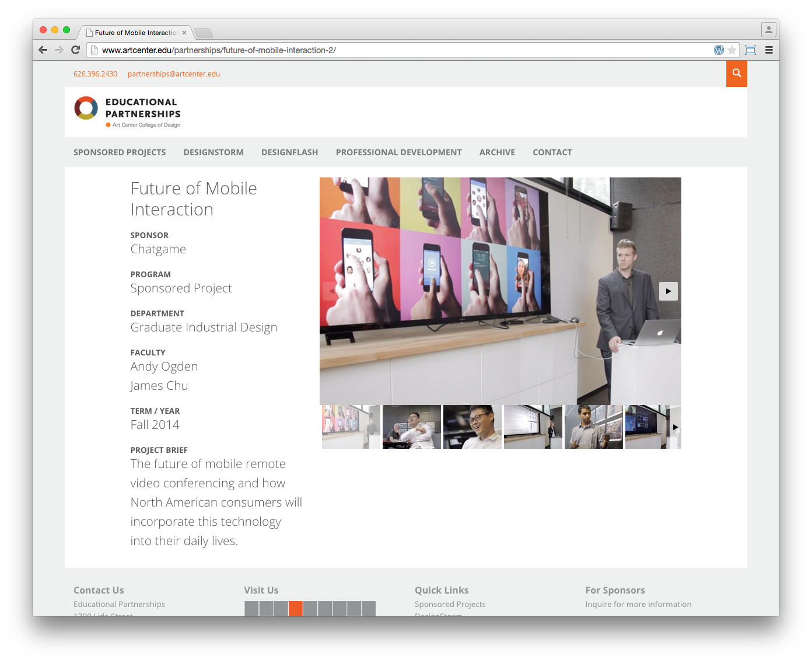Image resolution: width=812 pixels, height=663 pixels.
Task: Click the WordPress extension icon in address bar
Action: [719, 50]
